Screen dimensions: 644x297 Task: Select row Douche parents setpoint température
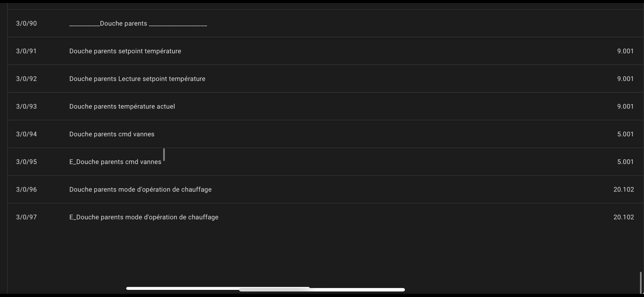point(325,51)
